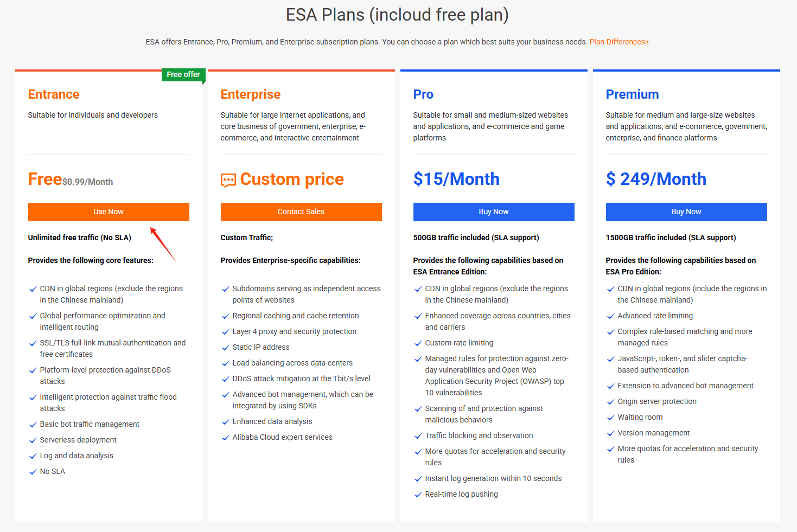The image size is (797, 532).
Task: Click the checkmark beside Alibaba Cloud expert services
Action: click(226, 438)
